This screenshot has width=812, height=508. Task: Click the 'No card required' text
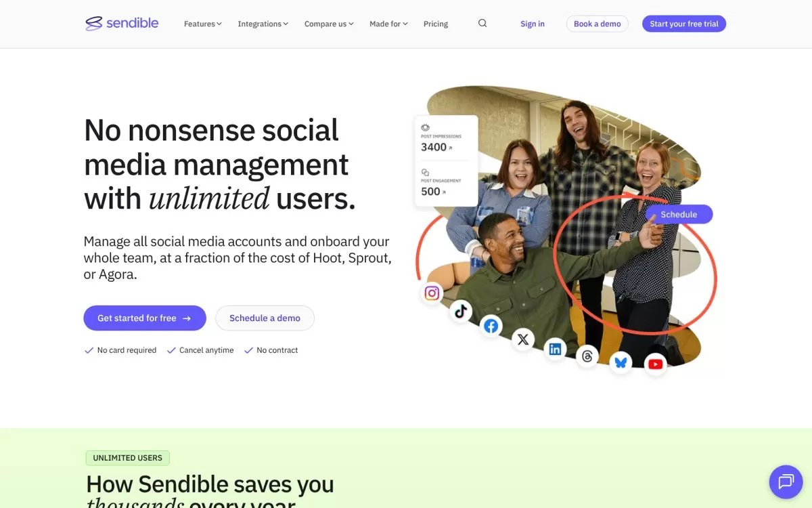point(127,350)
